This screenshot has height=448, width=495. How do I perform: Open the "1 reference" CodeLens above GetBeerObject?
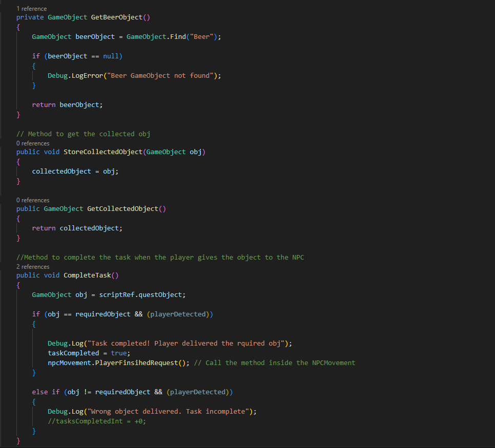pos(32,9)
